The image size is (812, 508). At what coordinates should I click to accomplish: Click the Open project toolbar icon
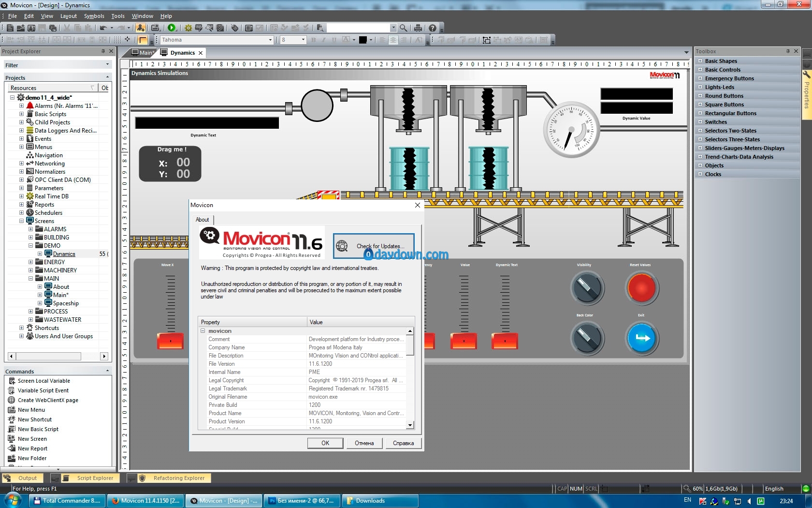point(21,28)
